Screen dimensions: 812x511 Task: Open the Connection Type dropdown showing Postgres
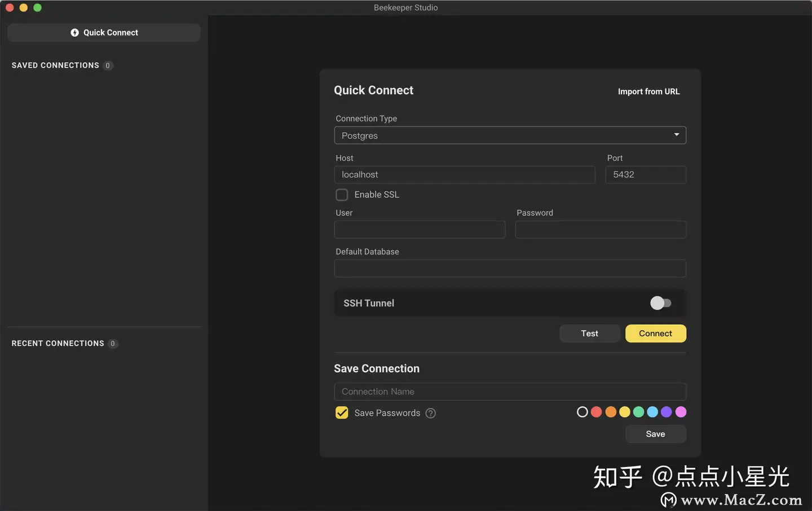pos(510,135)
